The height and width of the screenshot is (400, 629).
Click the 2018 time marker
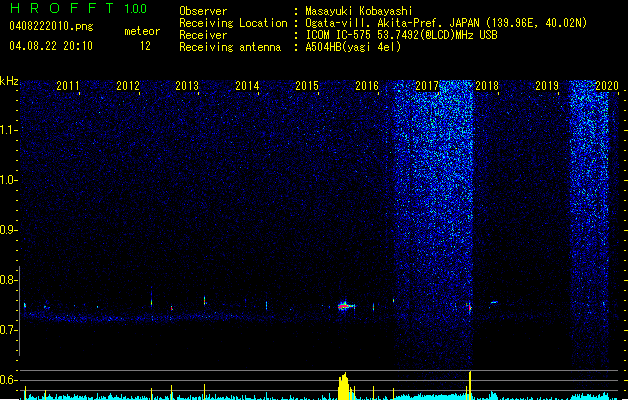coord(487,86)
